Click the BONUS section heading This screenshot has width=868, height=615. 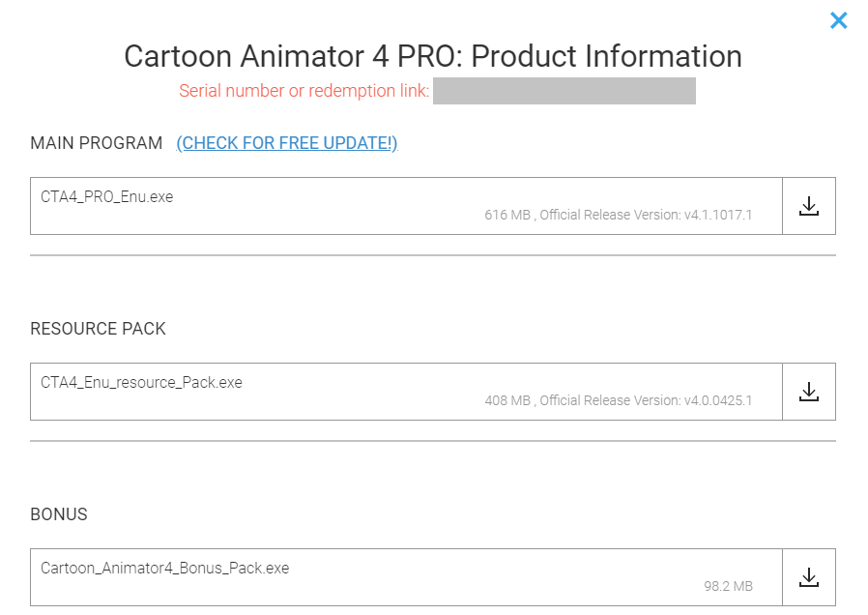tap(59, 514)
